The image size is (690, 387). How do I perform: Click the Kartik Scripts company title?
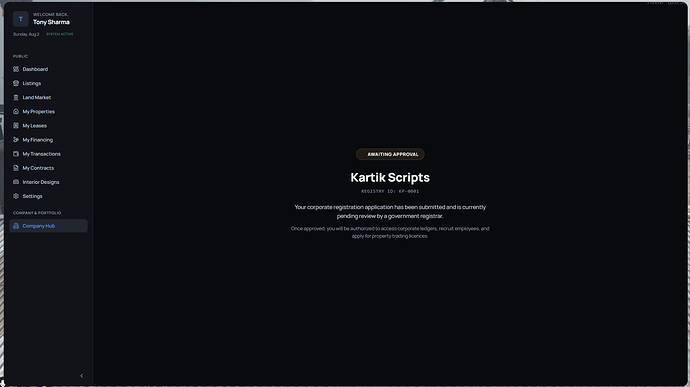pyautogui.click(x=390, y=177)
